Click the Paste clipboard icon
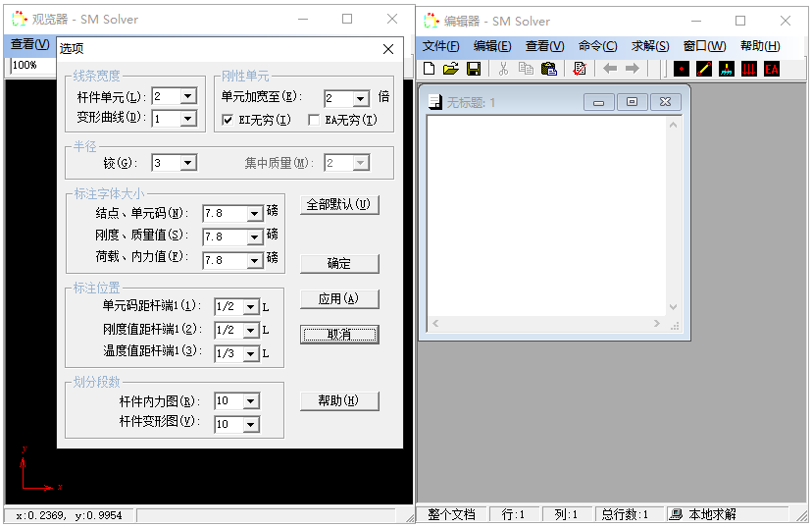The height and width of the screenshot is (527, 812). [548, 69]
